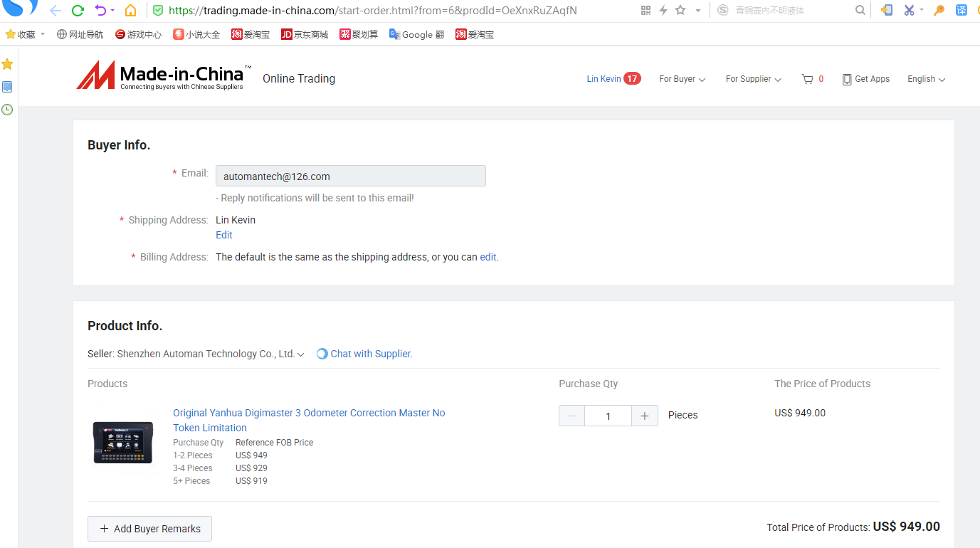The image size is (980, 548).
Task: Open the Lin Kevin account link
Action: coord(604,79)
